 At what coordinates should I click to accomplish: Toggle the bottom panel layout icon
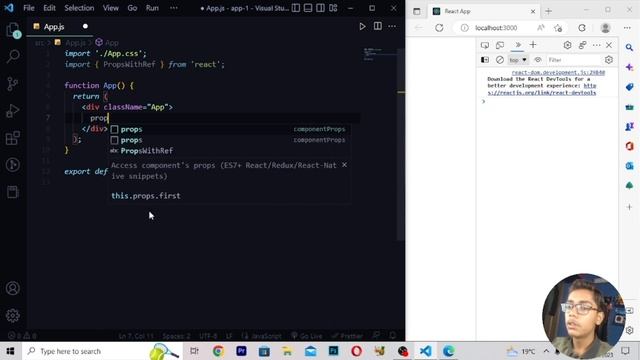308,8
